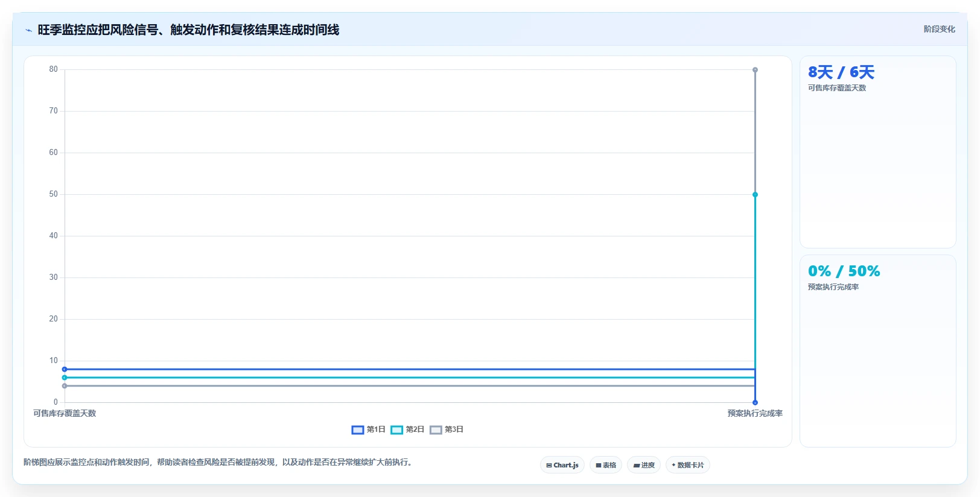
Task: Click the y-axis tick label 10
Action: pos(54,361)
